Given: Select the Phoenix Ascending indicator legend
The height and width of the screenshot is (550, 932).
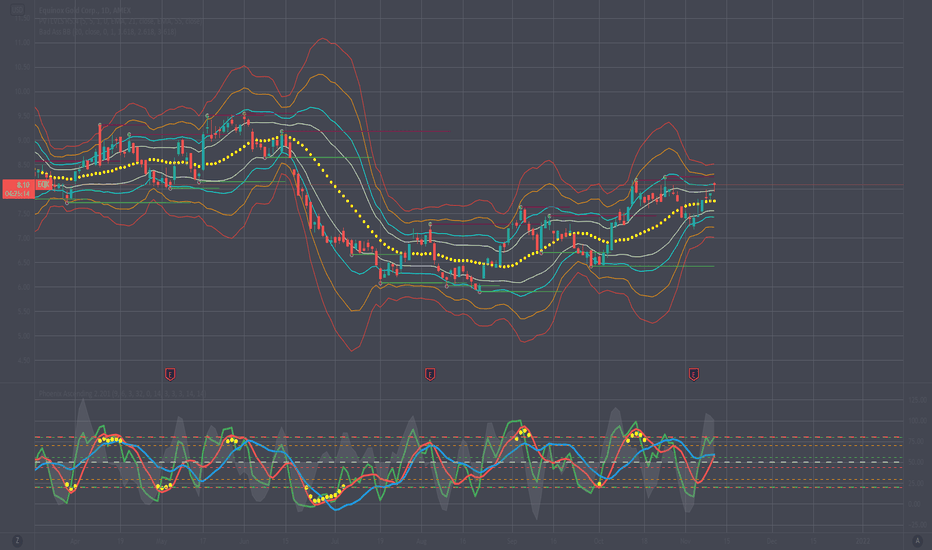Looking at the screenshot, I should 122,394.
